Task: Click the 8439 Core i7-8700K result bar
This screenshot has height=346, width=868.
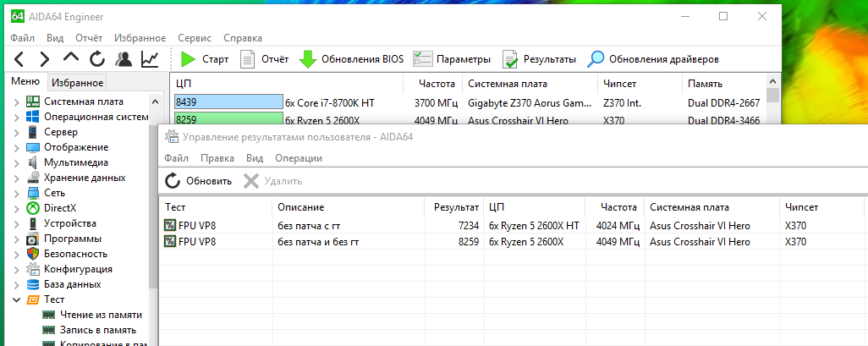Action: point(228,102)
